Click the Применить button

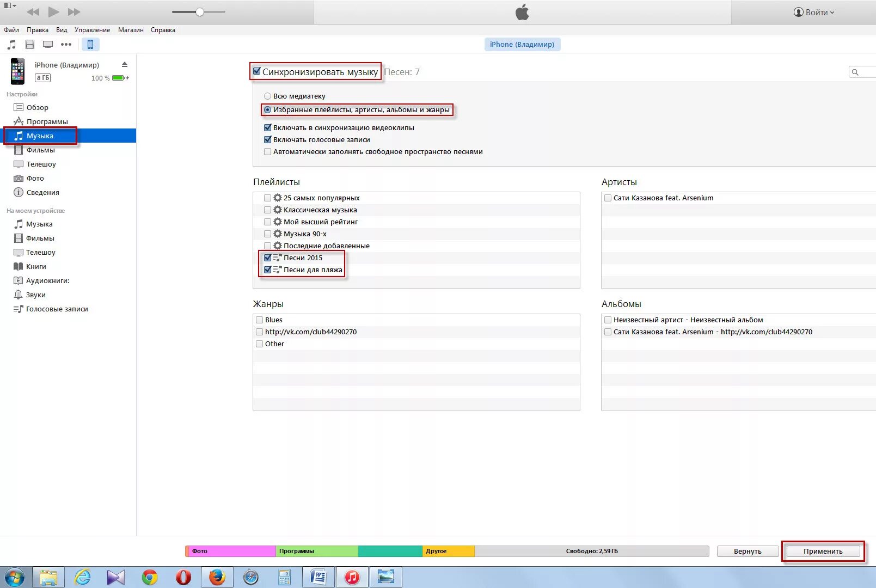(823, 551)
